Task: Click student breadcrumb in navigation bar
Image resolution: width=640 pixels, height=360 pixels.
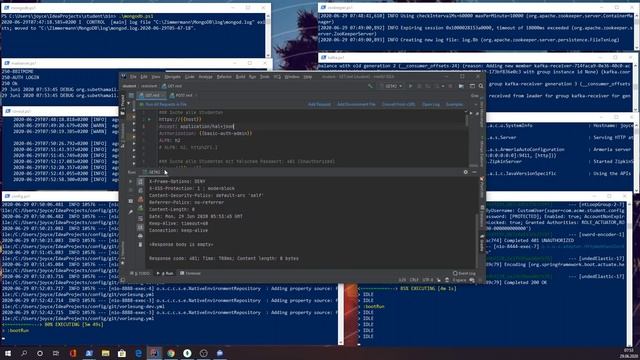Action: click(129, 86)
